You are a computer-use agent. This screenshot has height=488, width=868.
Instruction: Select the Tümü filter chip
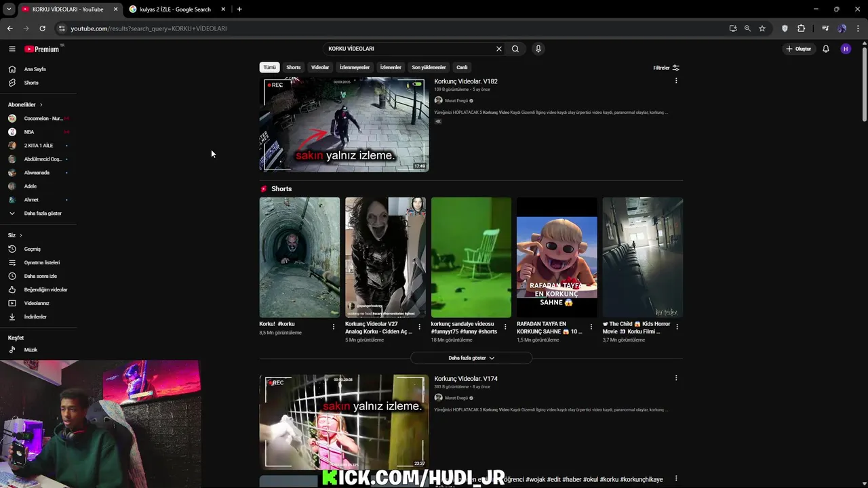[269, 68]
